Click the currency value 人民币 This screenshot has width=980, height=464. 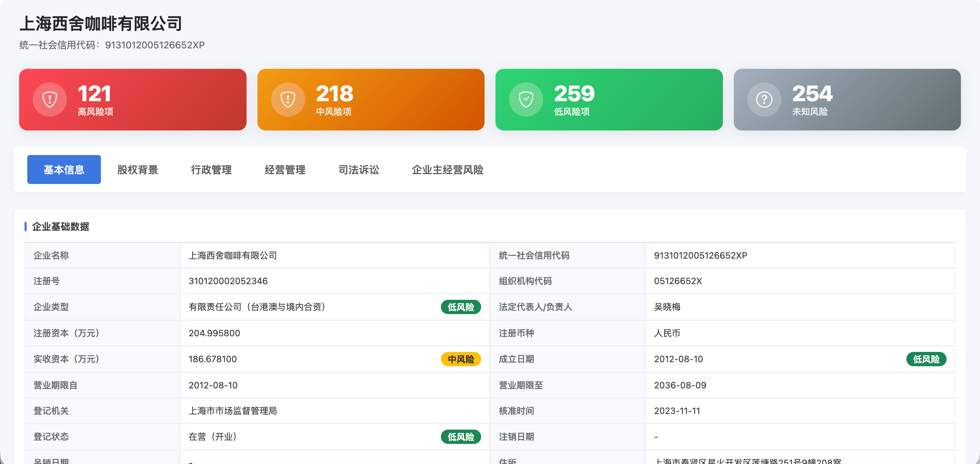pyautogui.click(x=667, y=333)
